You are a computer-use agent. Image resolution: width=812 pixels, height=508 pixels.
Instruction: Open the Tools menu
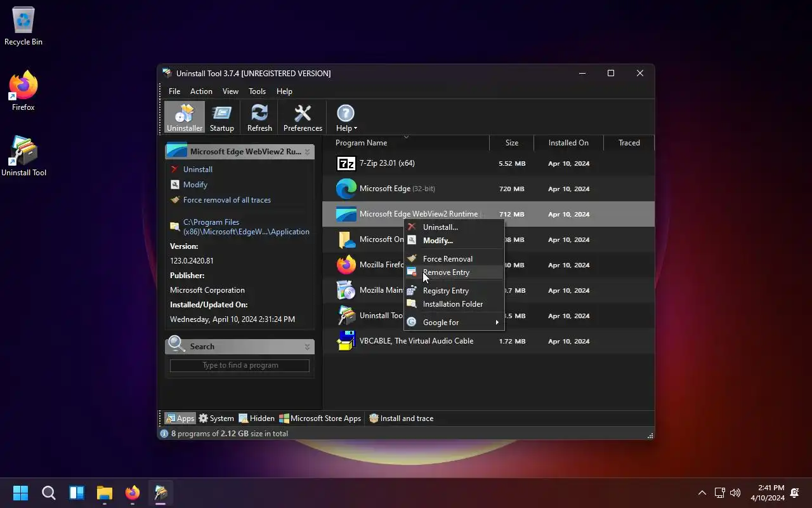257,91
